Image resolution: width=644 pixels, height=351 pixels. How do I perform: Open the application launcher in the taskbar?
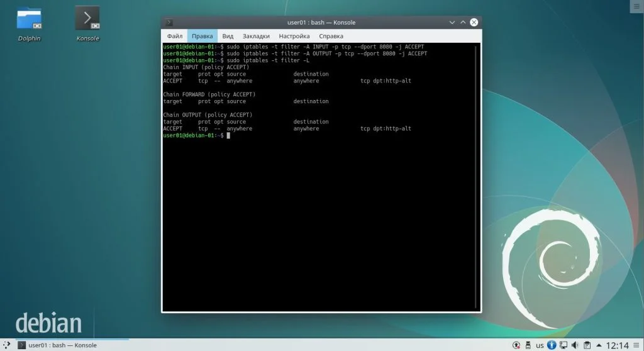[x=6, y=345]
